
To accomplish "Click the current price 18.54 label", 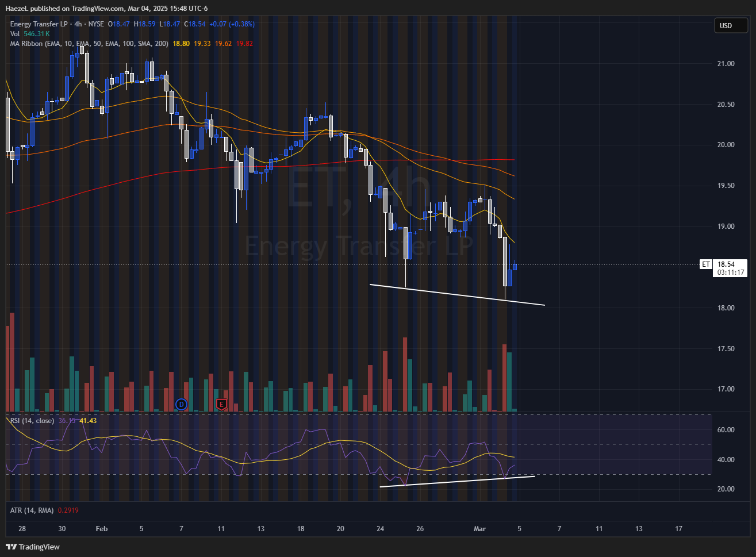I will (x=727, y=264).
